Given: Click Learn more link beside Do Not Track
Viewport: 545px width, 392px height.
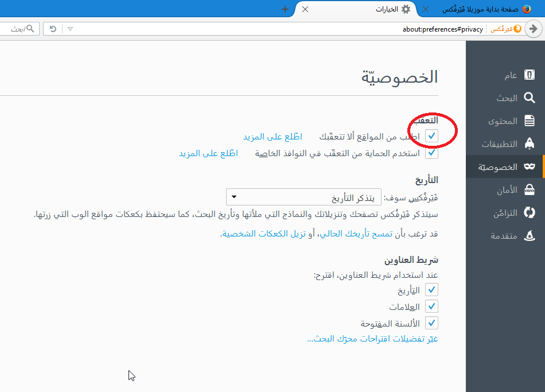Looking at the screenshot, I should pos(273,137).
